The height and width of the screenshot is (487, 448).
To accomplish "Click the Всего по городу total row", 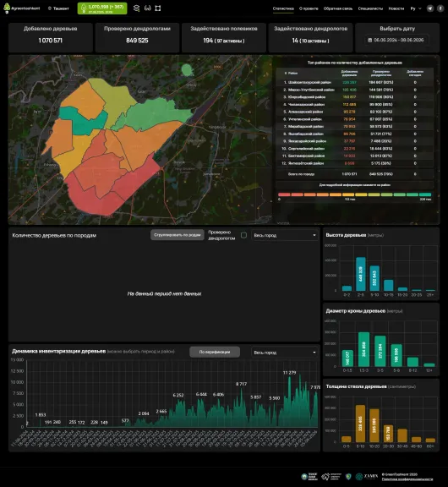I will (354, 174).
